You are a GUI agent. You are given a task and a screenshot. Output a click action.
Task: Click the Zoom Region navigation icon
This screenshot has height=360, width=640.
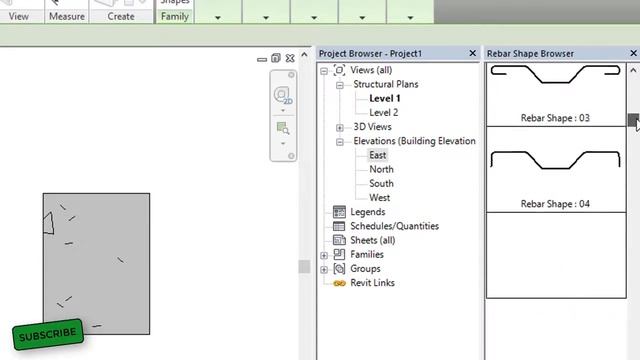coord(283,128)
